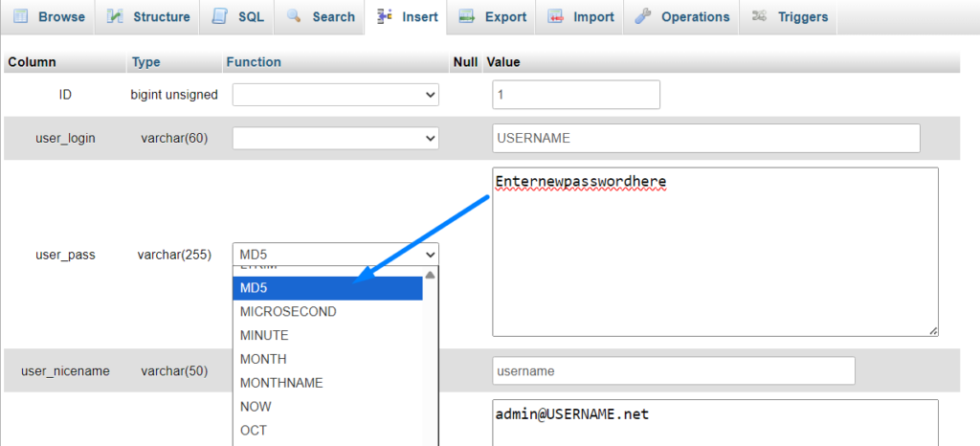The image size is (980, 446).
Task: Open the Operations tab
Action: [680, 17]
